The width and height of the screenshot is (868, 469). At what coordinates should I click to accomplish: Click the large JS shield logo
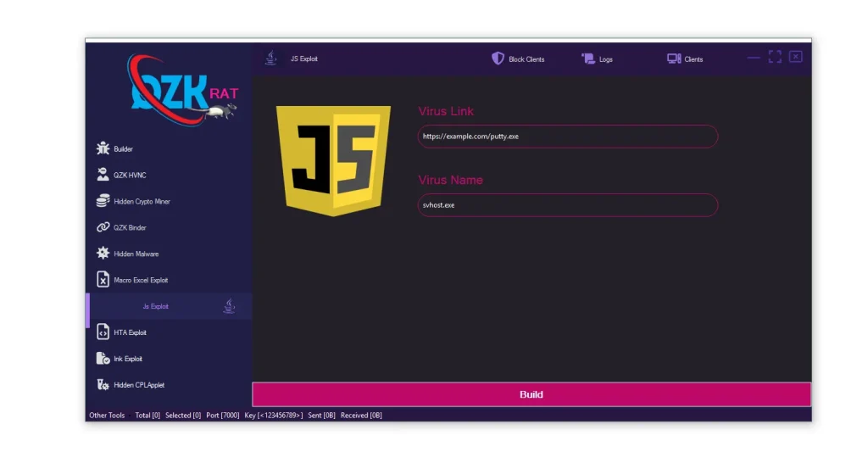click(x=333, y=160)
